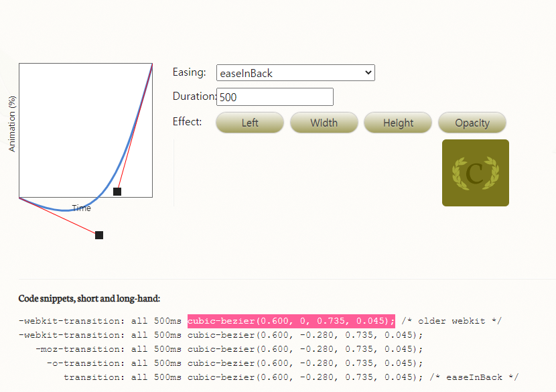Click 'Code snippets, short and long-hand:' heading
Image resolution: width=556 pixels, height=392 pixels.
point(89,299)
